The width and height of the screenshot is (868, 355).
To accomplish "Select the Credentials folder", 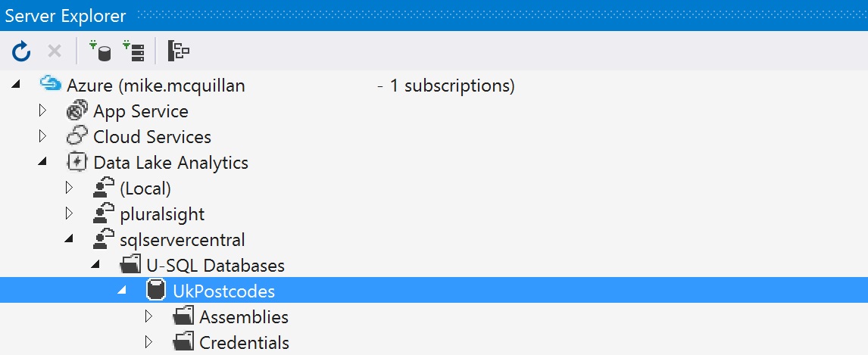I will [244, 342].
